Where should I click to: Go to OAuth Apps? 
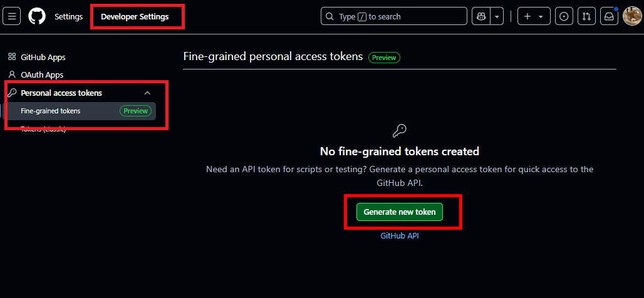click(42, 74)
